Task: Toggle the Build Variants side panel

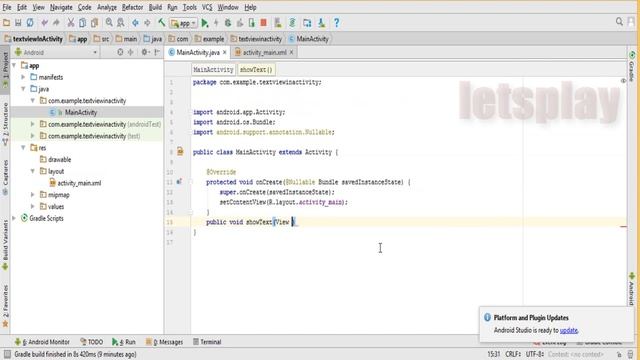Action: pos(5,245)
